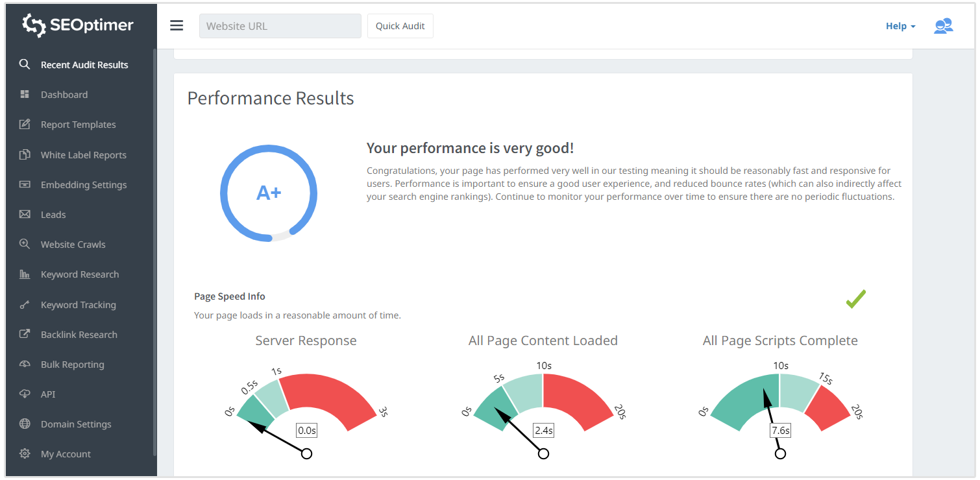The image size is (980, 480).
Task: Toggle the hamburger sidebar menu
Action: [x=177, y=26]
